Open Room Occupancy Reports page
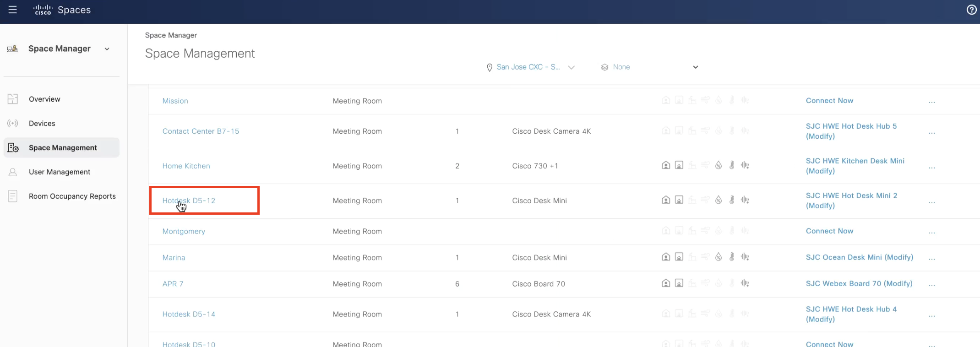980x347 pixels. [x=72, y=196]
